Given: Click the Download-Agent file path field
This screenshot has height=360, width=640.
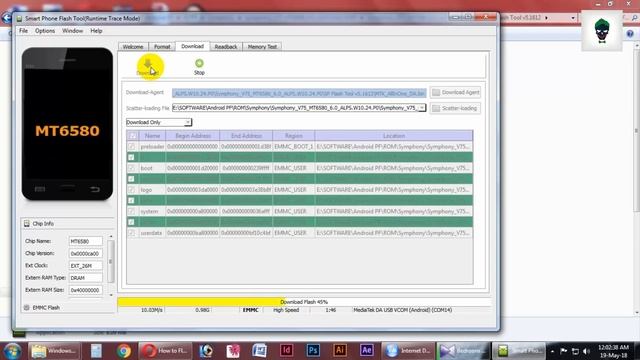Looking at the screenshot, I should pyautogui.click(x=299, y=93).
